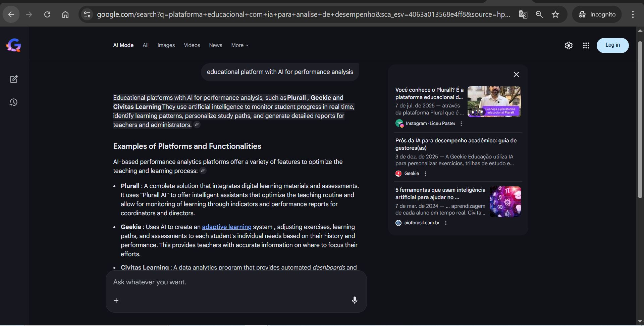Click the browser forward arrow
Screen dimensions: 644x326
(x=29, y=14)
